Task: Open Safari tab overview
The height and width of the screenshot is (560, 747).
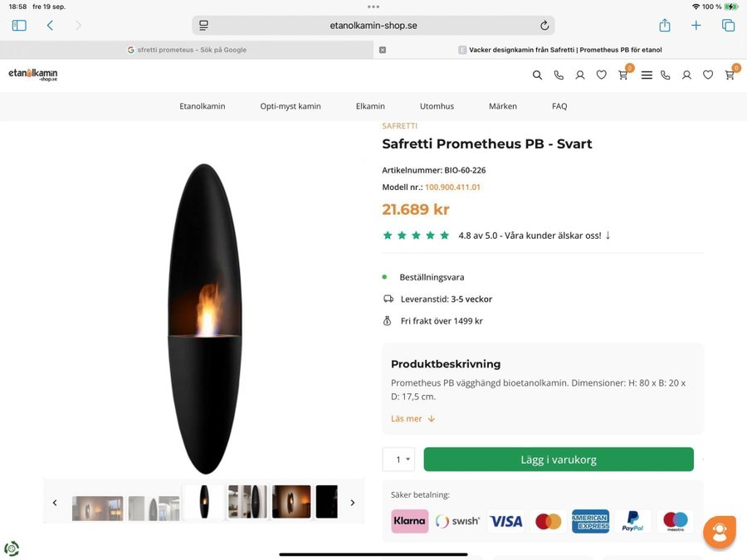Action: click(x=728, y=26)
